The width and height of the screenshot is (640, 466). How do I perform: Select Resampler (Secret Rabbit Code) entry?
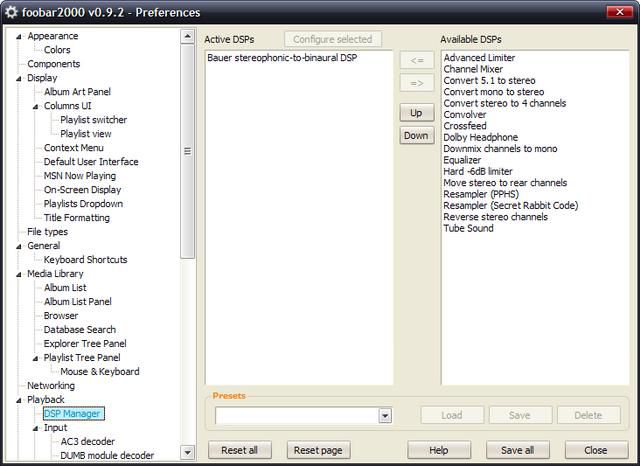(511, 206)
